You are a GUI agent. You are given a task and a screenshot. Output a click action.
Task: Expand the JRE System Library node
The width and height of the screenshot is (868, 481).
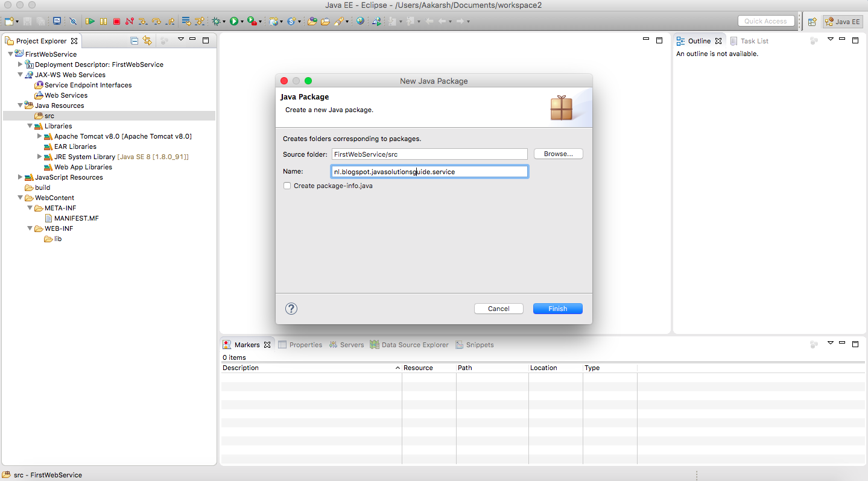pos(40,157)
